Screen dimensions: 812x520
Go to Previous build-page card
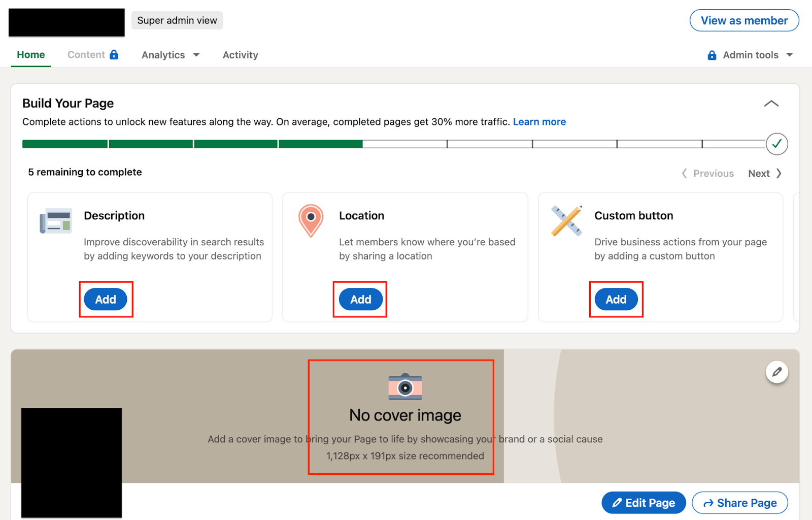pyautogui.click(x=708, y=174)
